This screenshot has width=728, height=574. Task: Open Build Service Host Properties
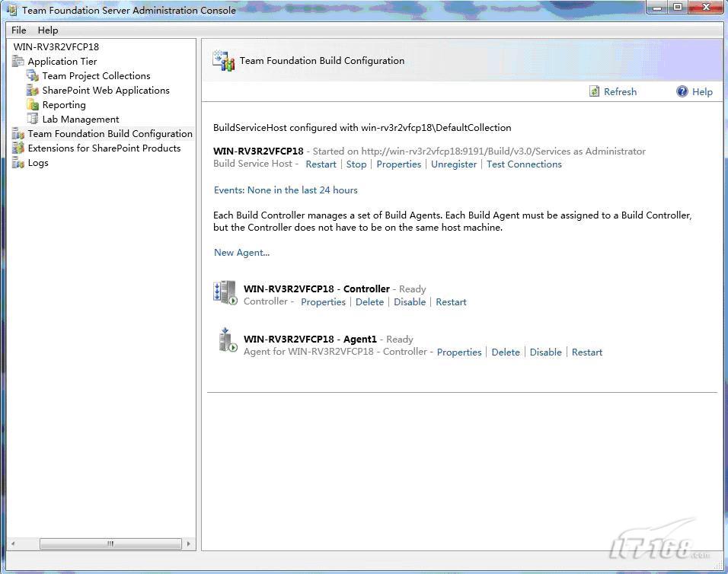pyautogui.click(x=399, y=164)
